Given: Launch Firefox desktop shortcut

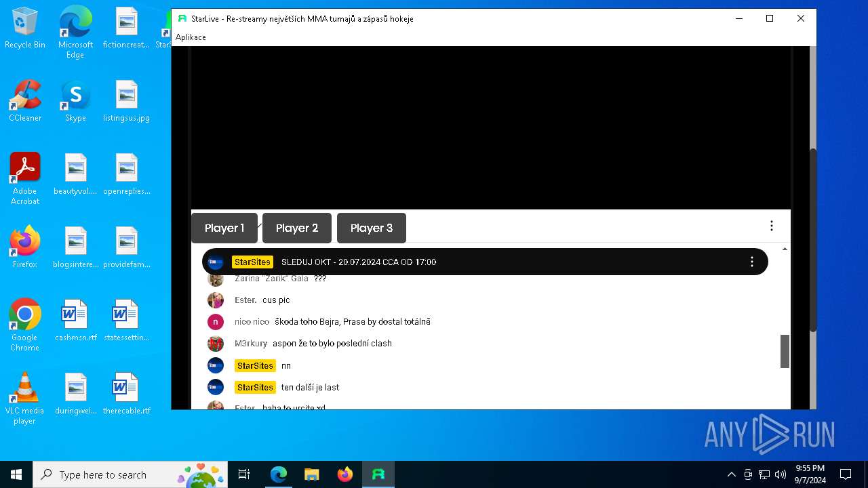Looking at the screenshot, I should pyautogui.click(x=25, y=247).
